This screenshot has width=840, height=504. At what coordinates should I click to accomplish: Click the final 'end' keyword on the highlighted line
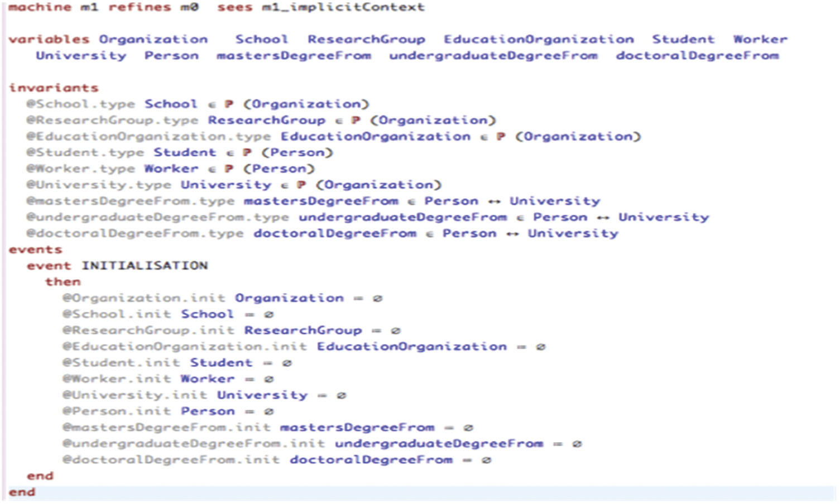(x=22, y=492)
